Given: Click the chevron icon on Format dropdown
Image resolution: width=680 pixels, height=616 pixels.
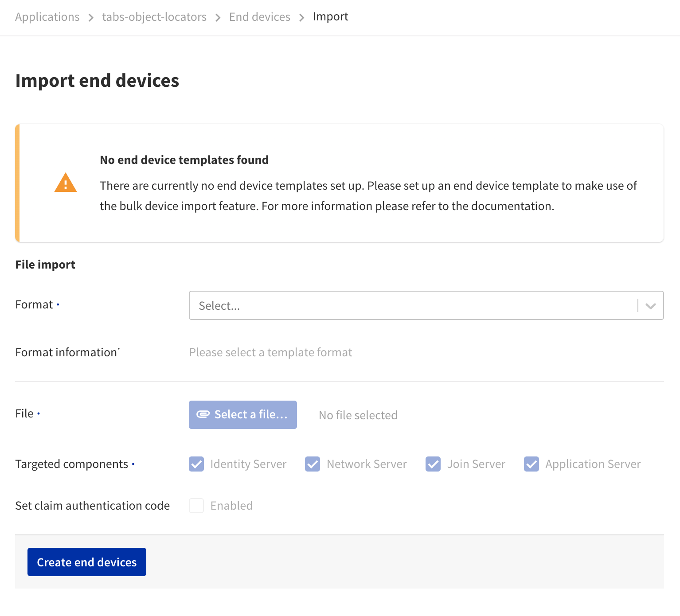Looking at the screenshot, I should point(651,305).
